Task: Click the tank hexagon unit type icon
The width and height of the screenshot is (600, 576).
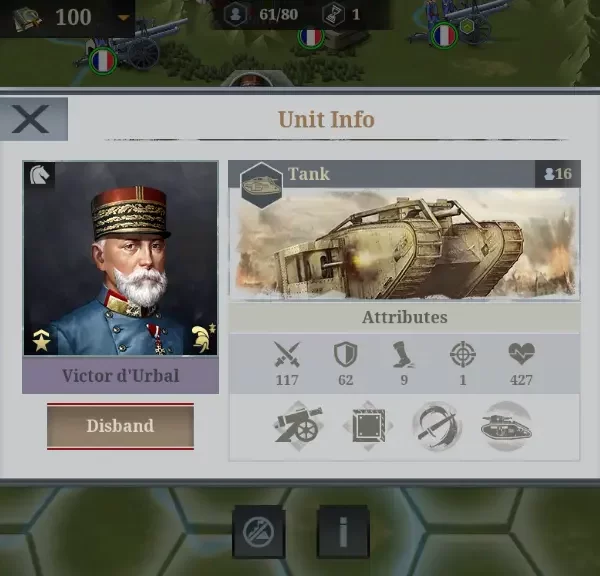Action: [x=261, y=186]
